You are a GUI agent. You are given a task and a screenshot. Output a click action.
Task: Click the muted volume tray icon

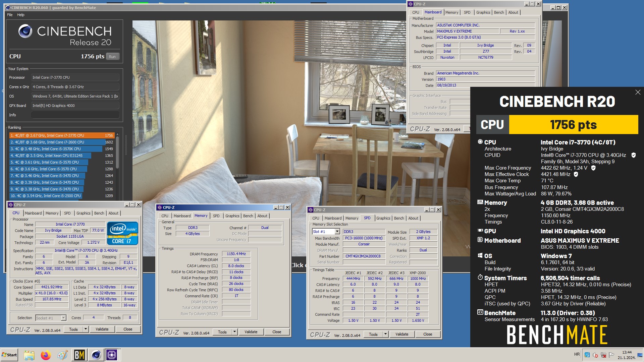coord(595,355)
